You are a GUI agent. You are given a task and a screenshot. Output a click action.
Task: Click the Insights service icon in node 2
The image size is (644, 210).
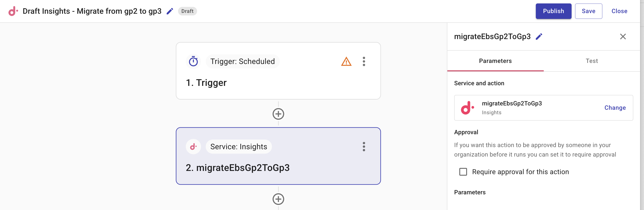(193, 147)
